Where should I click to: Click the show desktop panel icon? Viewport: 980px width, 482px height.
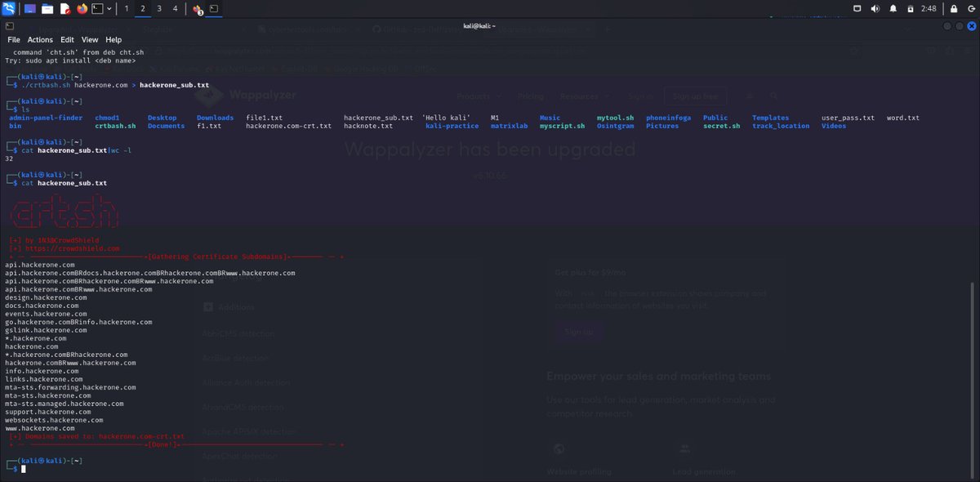point(29,9)
